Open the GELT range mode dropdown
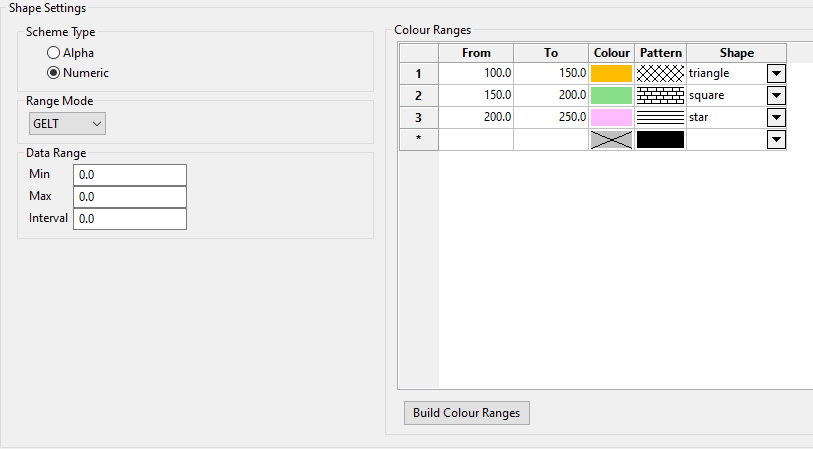The height and width of the screenshot is (449, 813). (68, 123)
